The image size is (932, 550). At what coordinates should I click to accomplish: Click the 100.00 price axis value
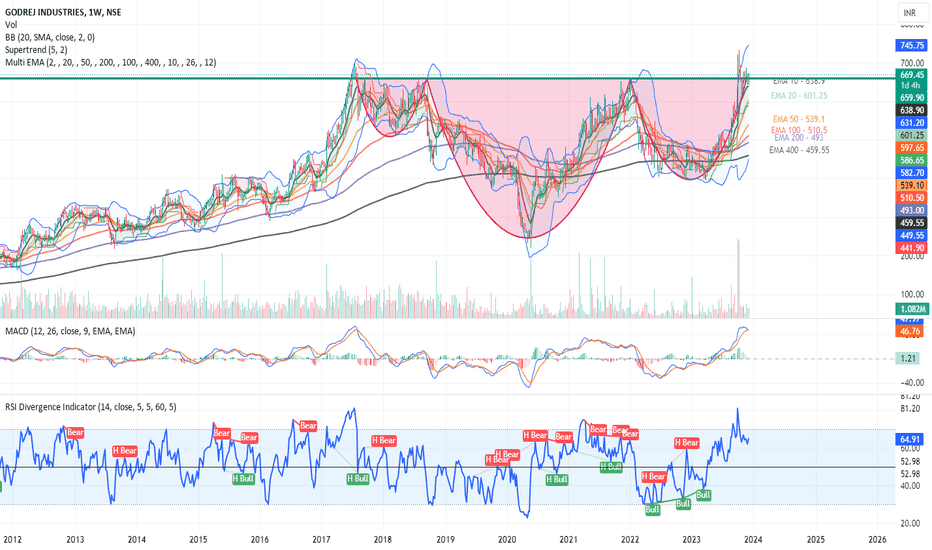[x=912, y=294]
